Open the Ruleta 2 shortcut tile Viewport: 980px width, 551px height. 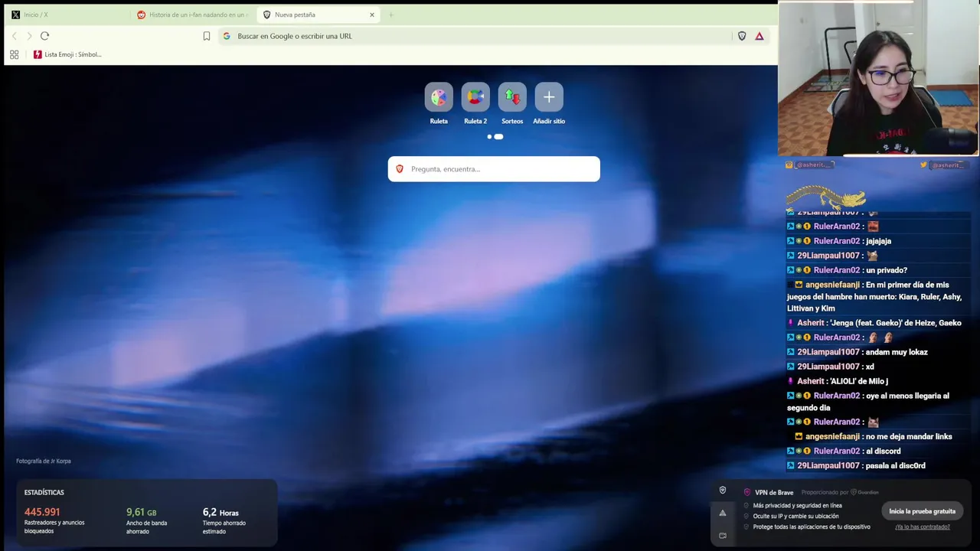pyautogui.click(x=475, y=97)
